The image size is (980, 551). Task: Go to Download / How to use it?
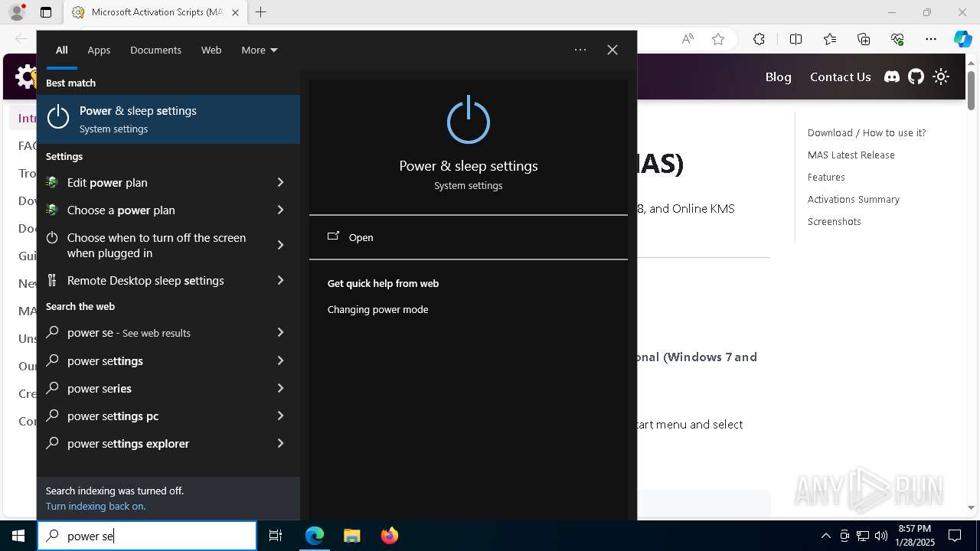tap(867, 132)
